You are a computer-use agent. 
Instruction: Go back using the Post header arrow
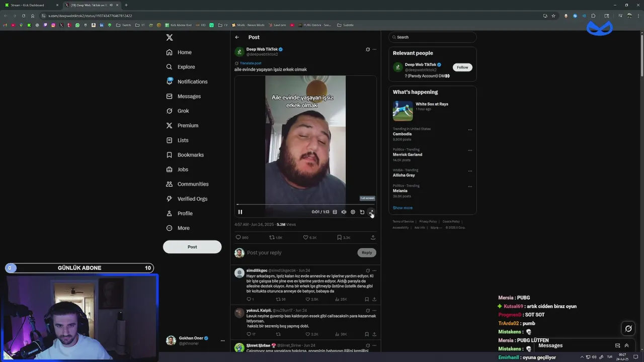pos(237,37)
